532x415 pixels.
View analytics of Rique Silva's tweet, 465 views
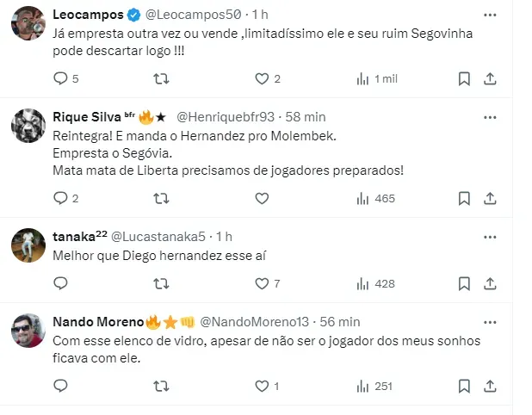(x=375, y=198)
